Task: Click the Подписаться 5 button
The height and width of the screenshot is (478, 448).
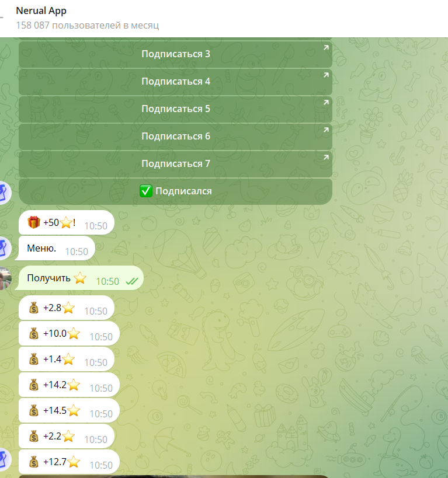Action: (175, 109)
